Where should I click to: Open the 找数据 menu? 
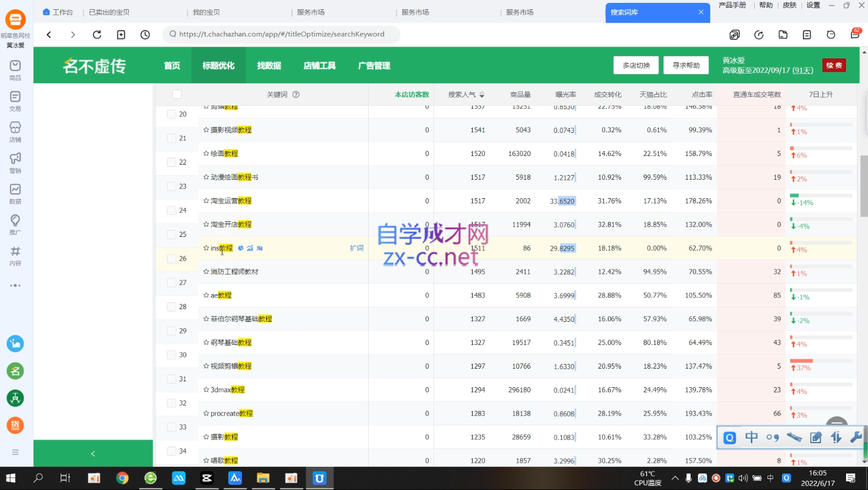pos(269,65)
